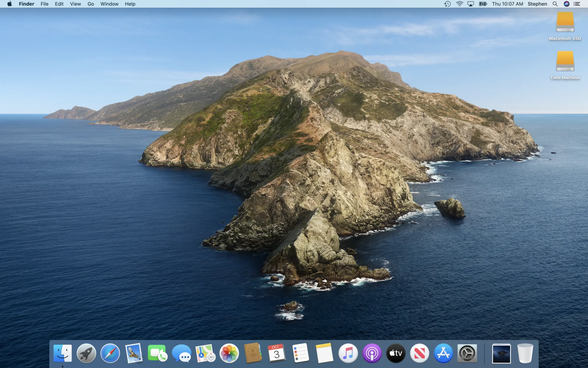Open Notification Center
The width and height of the screenshot is (588, 368).
tap(577, 4)
